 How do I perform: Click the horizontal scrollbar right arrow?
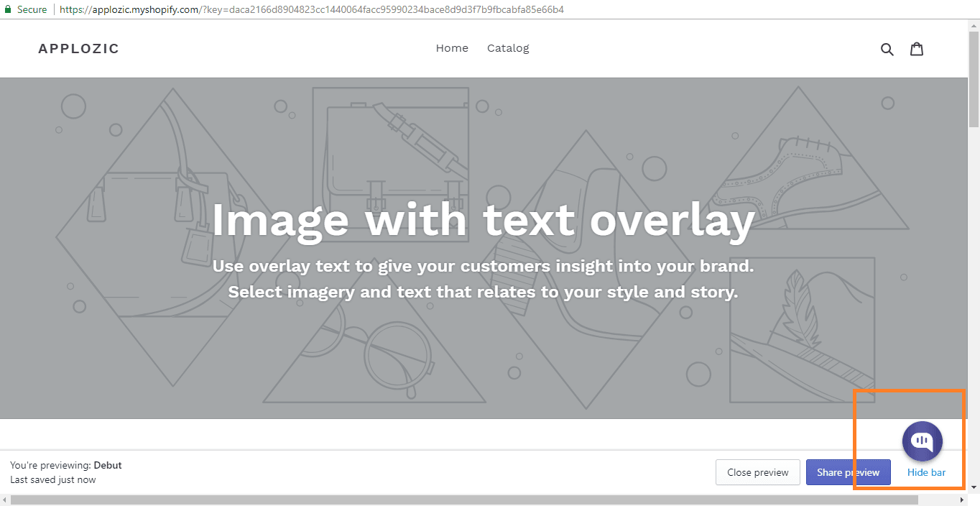click(x=962, y=500)
